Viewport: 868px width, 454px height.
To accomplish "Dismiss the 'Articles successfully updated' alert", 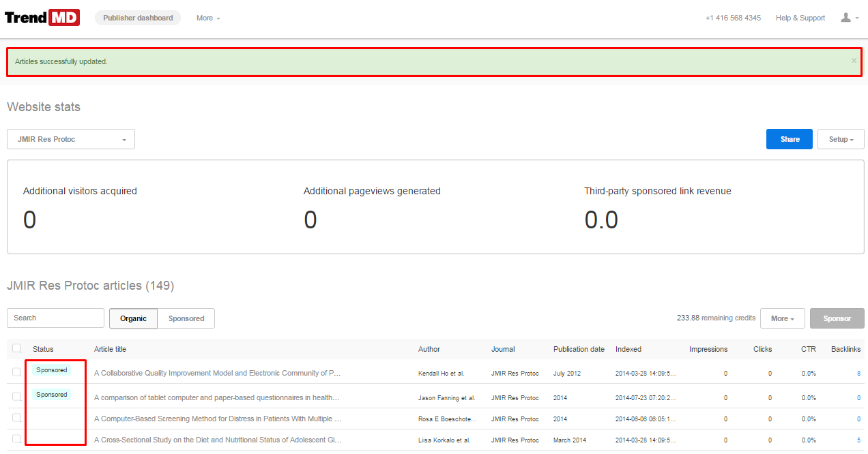I will tap(854, 61).
